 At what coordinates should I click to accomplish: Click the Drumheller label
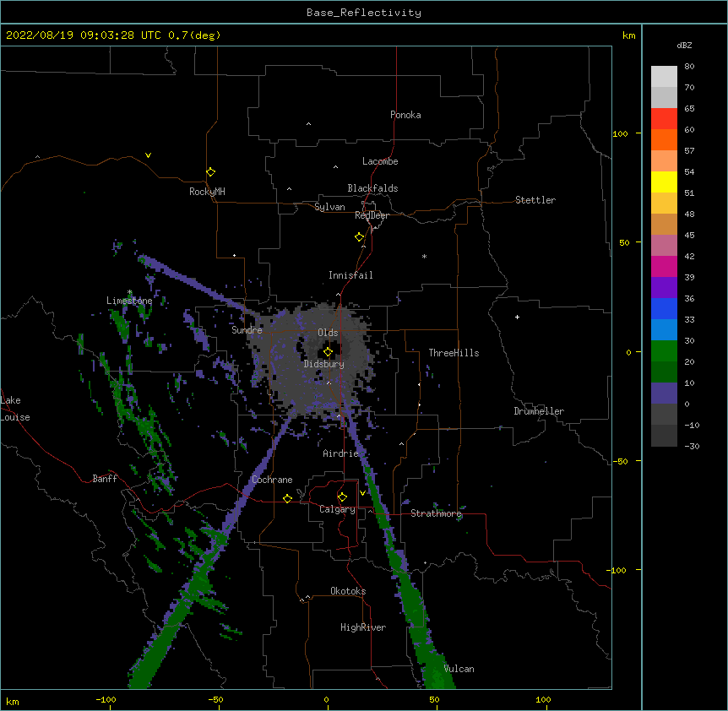(539, 411)
